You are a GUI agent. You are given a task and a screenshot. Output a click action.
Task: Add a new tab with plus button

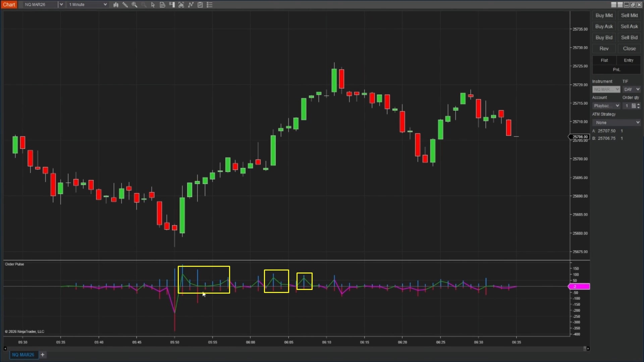(x=43, y=355)
